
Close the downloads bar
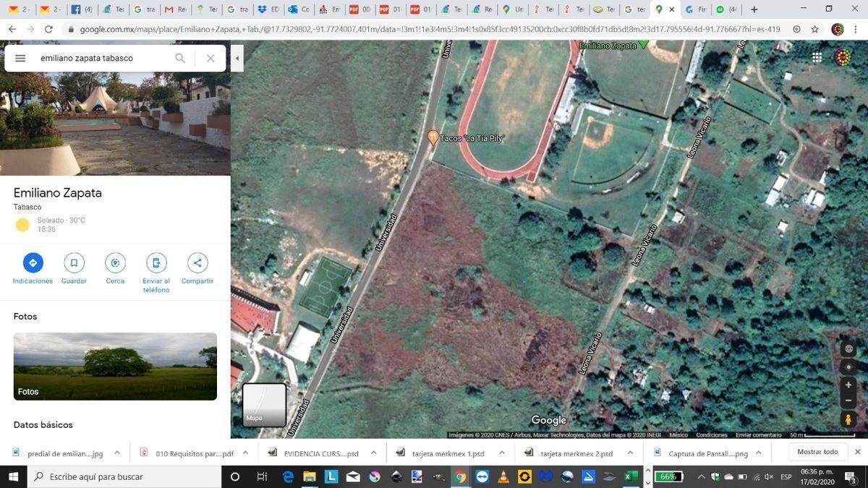click(x=858, y=452)
